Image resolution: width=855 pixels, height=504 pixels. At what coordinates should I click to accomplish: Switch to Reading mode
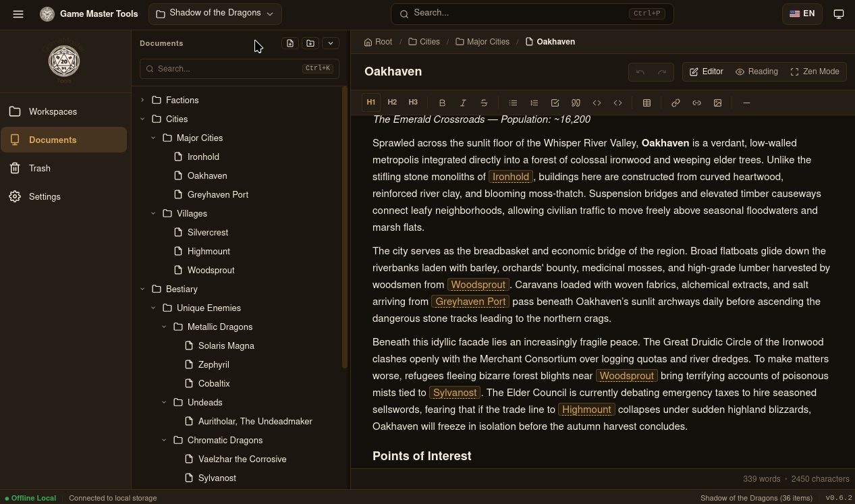(x=756, y=72)
